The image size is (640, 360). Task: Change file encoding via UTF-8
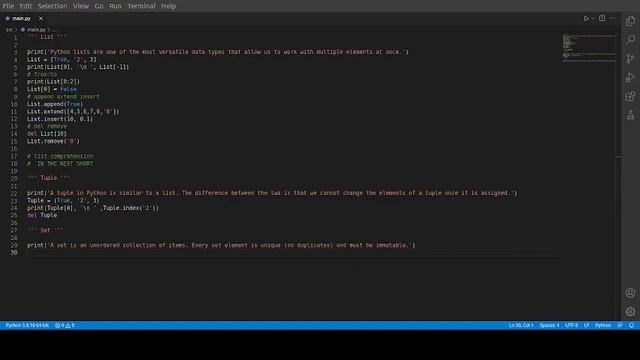571,325
